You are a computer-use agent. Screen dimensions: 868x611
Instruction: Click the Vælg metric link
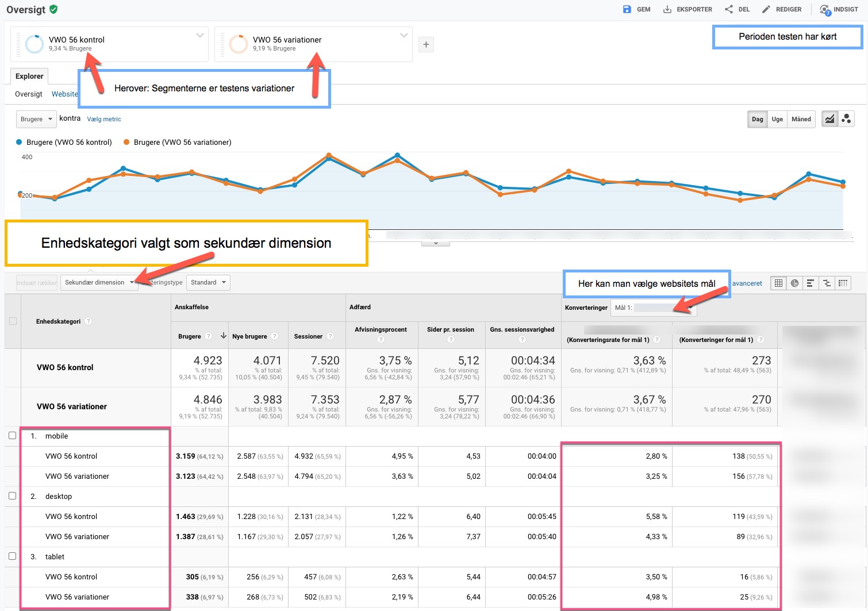coord(104,119)
